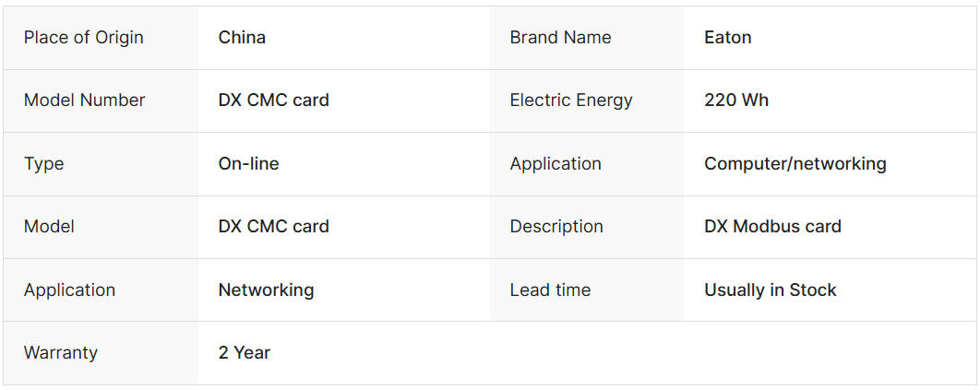Click the Model Number label cell
Viewport: 980px width, 390px height.
84,100
